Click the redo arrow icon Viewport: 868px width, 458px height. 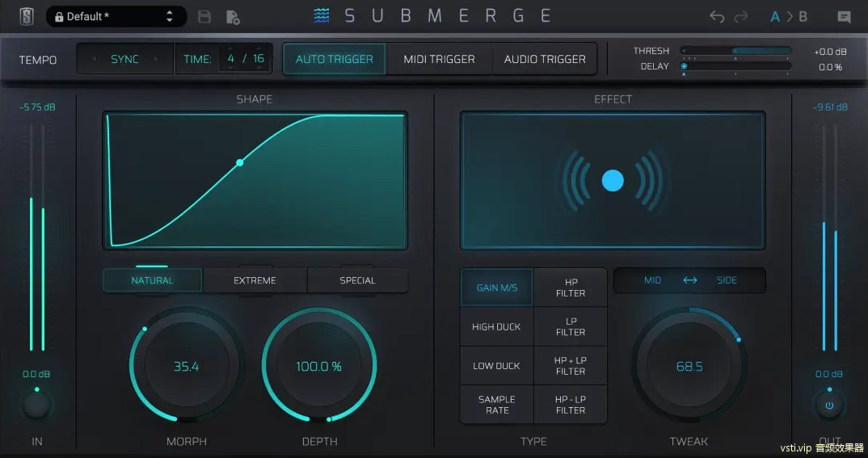tap(740, 17)
